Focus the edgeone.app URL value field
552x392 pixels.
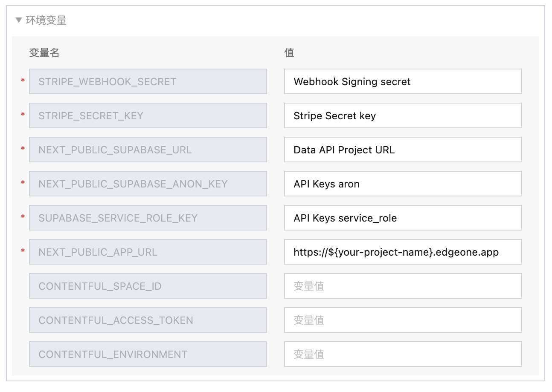click(403, 252)
